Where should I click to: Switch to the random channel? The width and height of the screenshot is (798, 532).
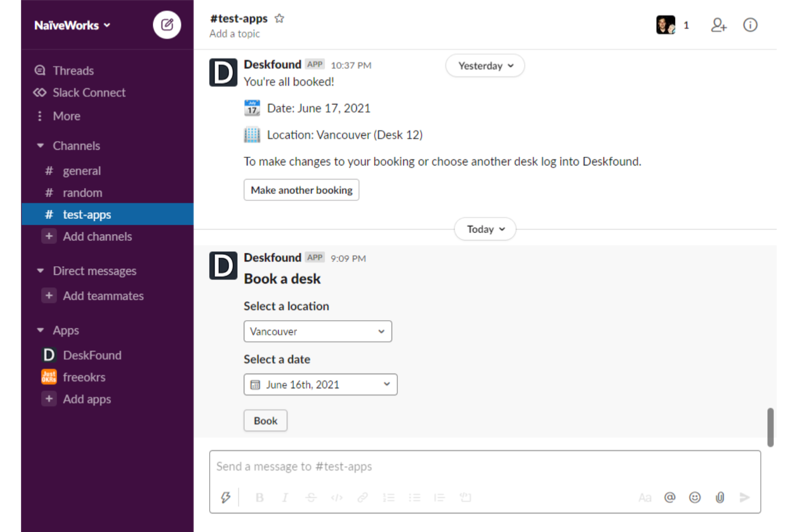coord(107,192)
